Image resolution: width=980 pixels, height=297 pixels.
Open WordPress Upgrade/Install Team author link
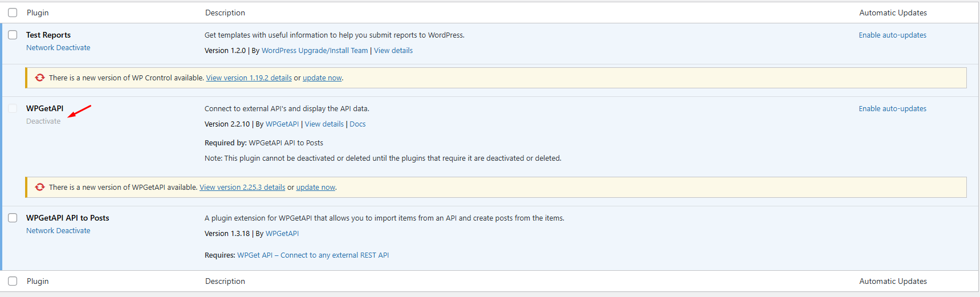point(315,51)
